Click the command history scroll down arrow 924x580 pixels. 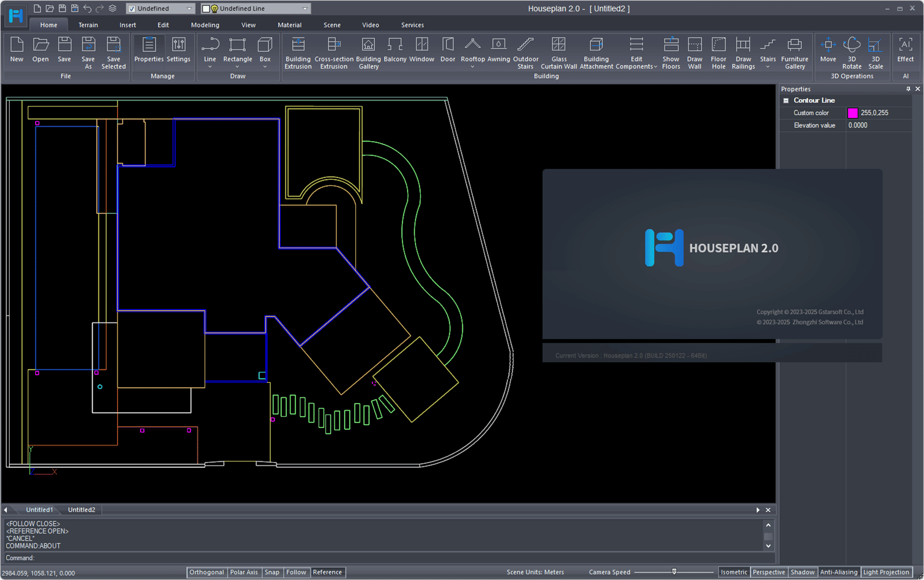[768, 546]
